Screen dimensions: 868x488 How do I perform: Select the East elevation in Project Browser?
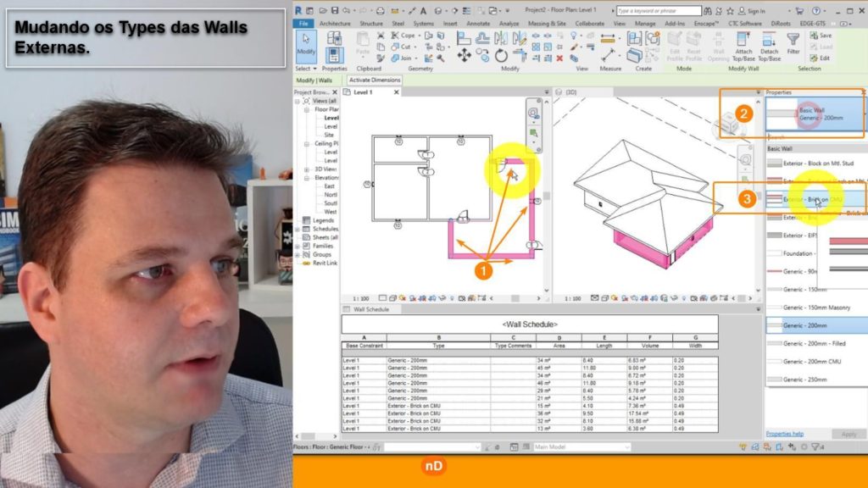330,186
